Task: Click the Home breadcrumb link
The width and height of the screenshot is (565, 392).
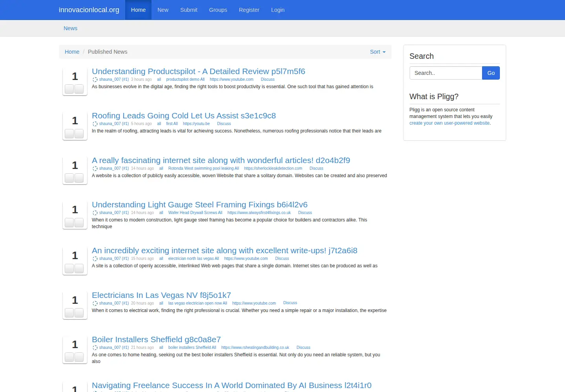Action: (72, 52)
